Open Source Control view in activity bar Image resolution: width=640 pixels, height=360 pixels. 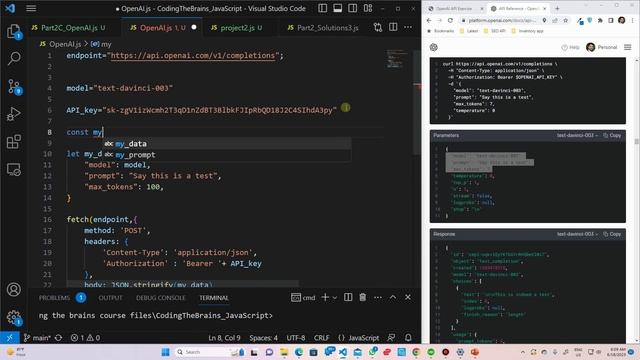(14, 87)
